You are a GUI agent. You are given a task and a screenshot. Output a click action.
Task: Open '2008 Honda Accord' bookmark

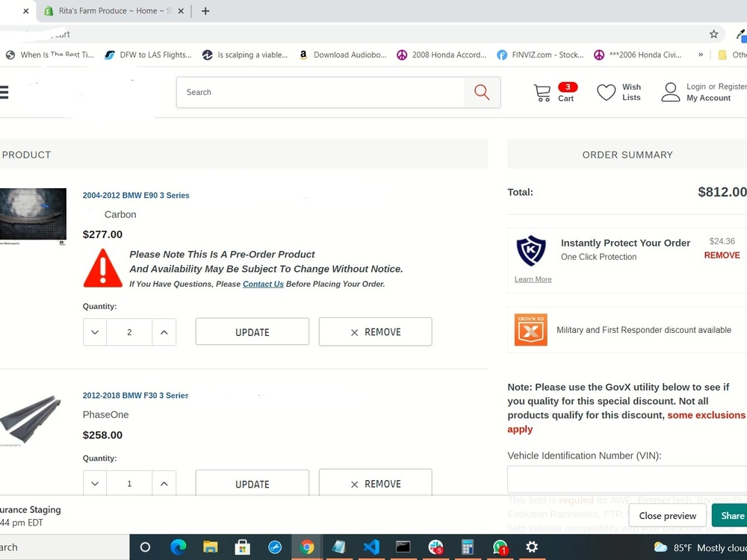[441, 55]
